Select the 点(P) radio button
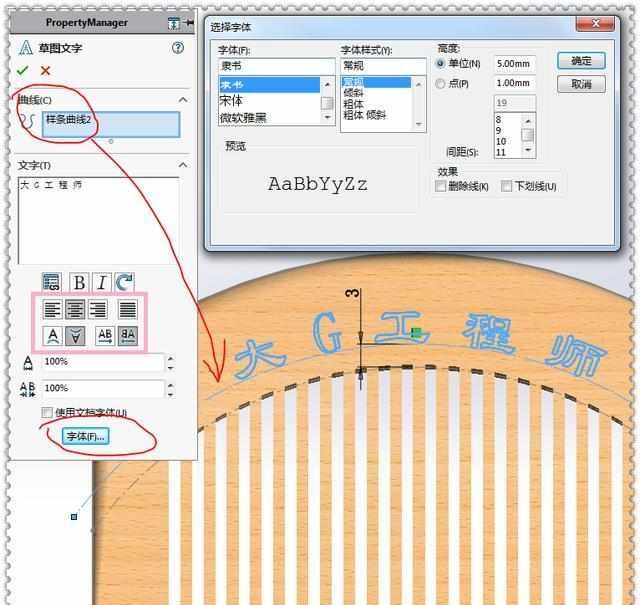 click(440, 84)
